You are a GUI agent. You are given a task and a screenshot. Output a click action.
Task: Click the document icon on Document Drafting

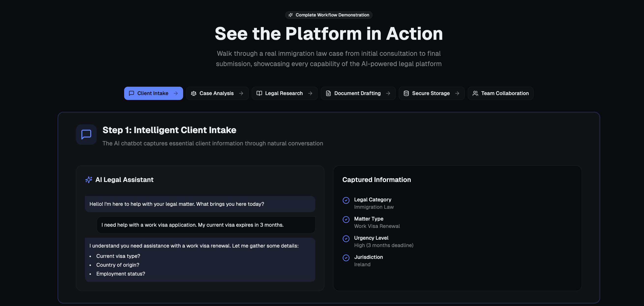328,93
